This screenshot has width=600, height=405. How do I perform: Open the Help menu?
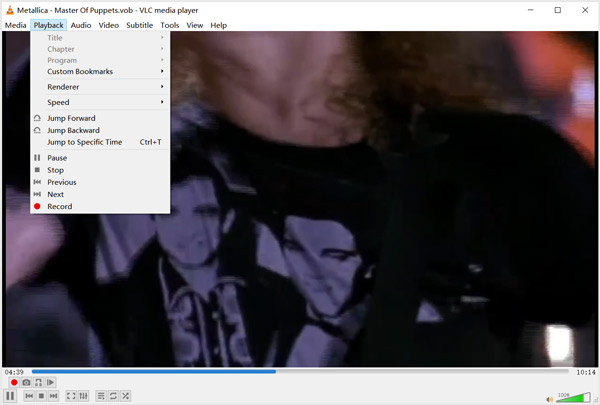218,25
